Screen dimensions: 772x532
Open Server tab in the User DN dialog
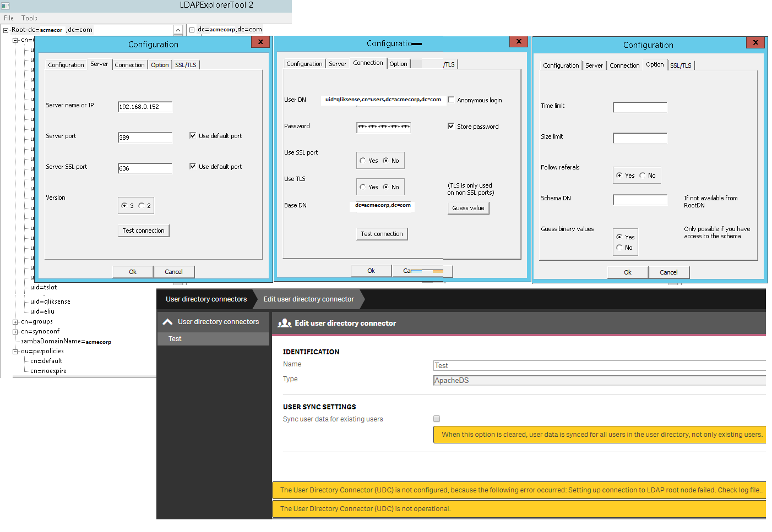(338, 64)
